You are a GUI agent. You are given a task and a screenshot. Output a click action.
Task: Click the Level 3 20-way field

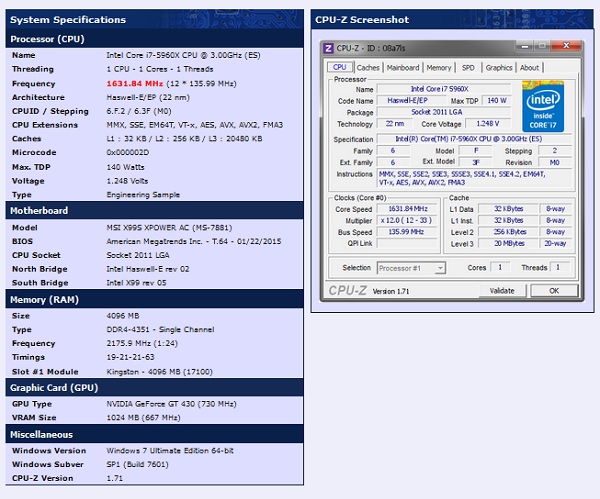(555, 243)
